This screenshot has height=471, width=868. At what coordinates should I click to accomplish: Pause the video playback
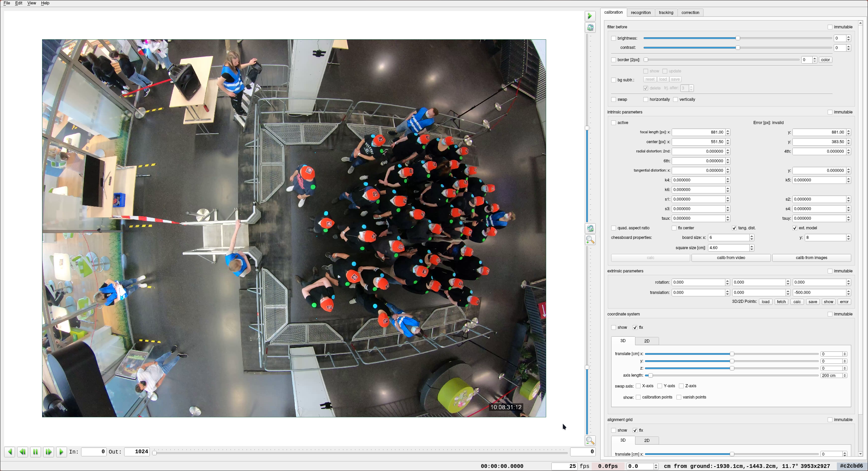point(36,452)
